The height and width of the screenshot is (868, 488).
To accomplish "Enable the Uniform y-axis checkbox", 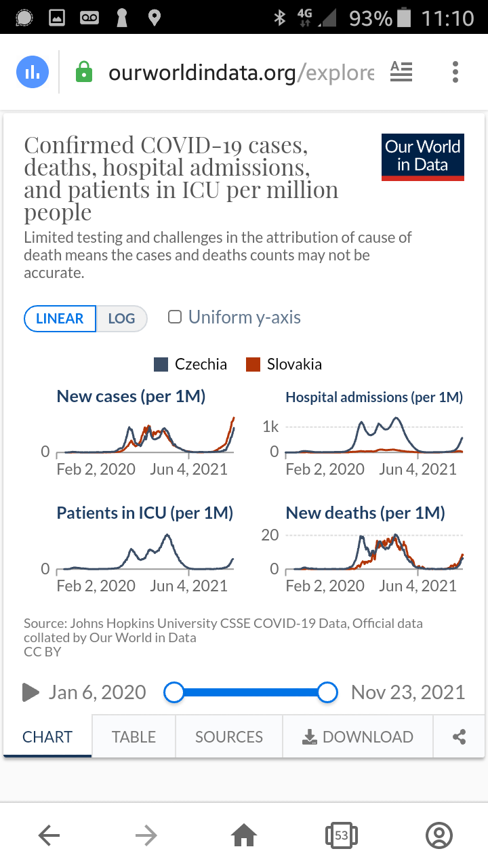I will point(175,317).
